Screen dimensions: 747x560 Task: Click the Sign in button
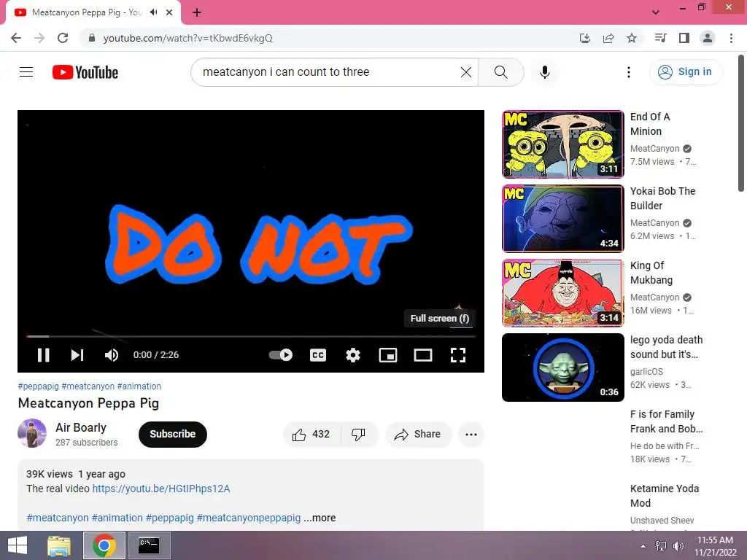[686, 72]
